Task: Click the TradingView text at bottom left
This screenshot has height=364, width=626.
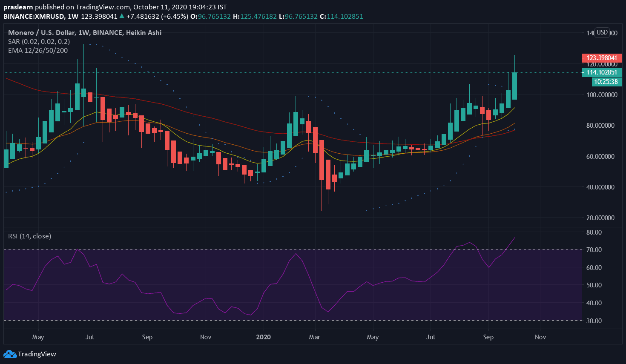Action: (37, 354)
